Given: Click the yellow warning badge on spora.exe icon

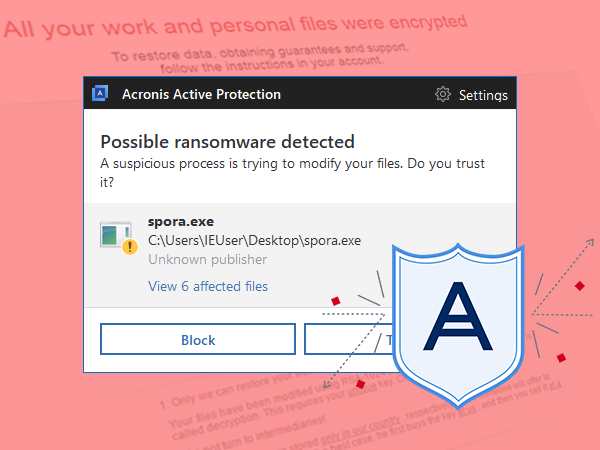Looking at the screenshot, I should click(x=130, y=246).
